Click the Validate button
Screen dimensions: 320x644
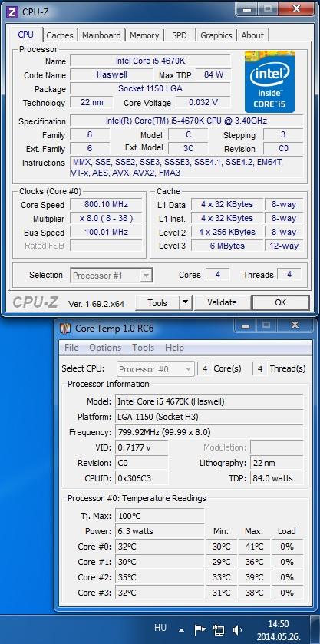[x=222, y=302]
